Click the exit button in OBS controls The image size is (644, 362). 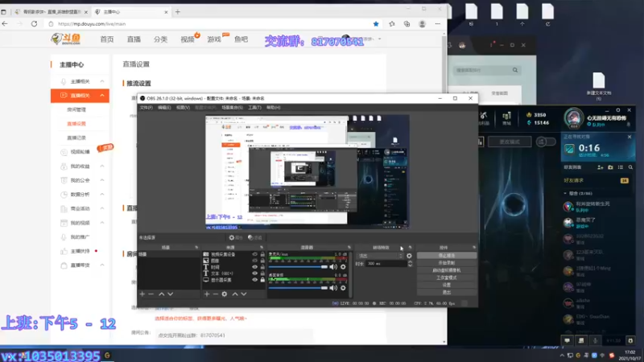pos(447,292)
